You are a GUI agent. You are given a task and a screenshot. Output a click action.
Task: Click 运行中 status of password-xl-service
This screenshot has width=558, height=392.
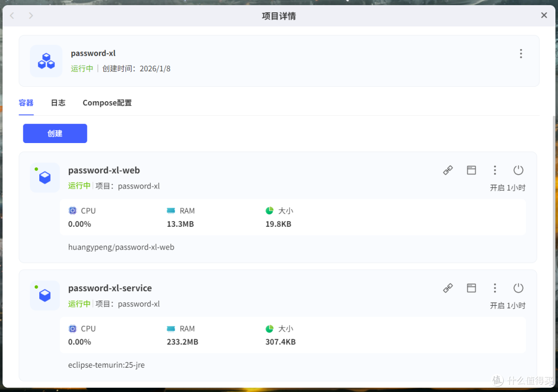tap(80, 304)
